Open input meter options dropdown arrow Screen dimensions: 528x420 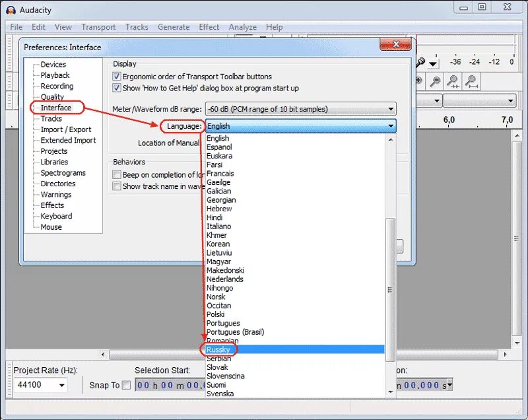click(433, 63)
